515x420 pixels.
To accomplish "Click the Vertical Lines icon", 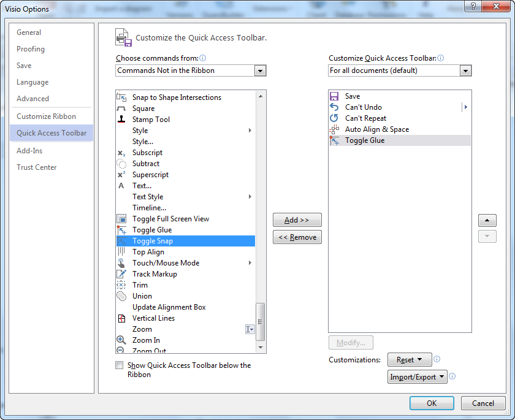I will pyautogui.click(x=121, y=318).
